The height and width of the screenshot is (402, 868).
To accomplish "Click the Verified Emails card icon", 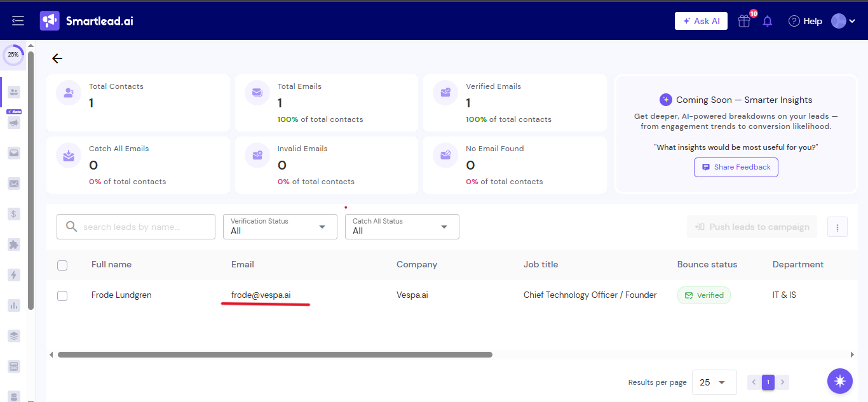I will point(445,93).
